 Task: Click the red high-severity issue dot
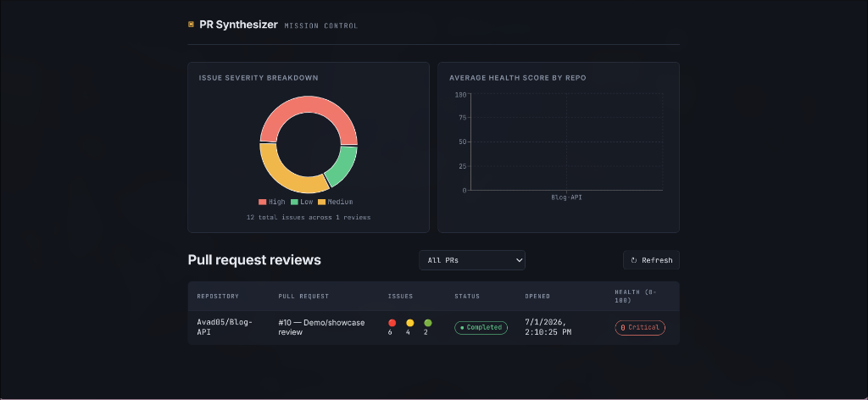coord(392,323)
